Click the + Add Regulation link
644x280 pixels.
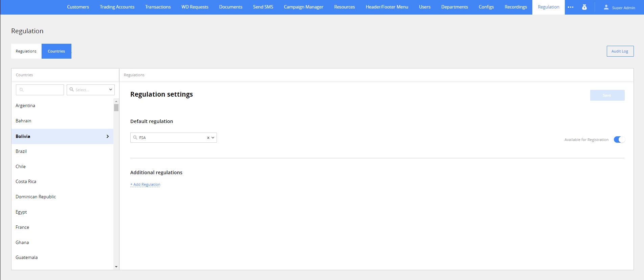point(145,184)
